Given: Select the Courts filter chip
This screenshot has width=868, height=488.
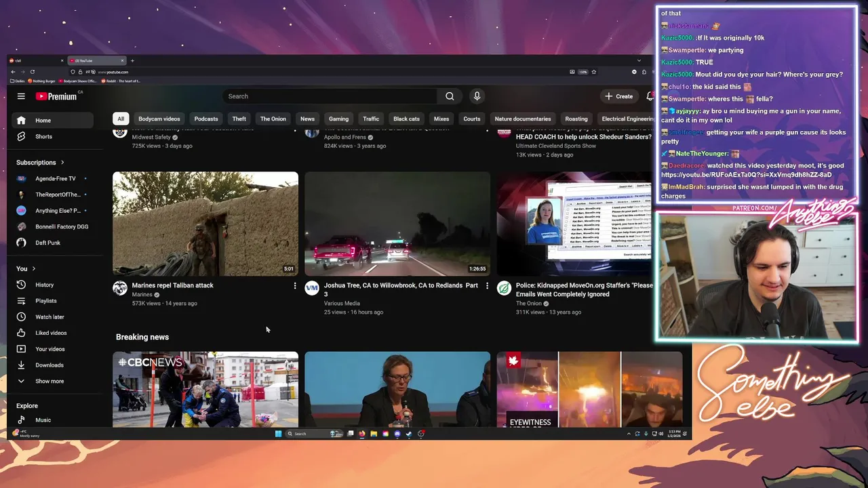Looking at the screenshot, I should coord(472,119).
